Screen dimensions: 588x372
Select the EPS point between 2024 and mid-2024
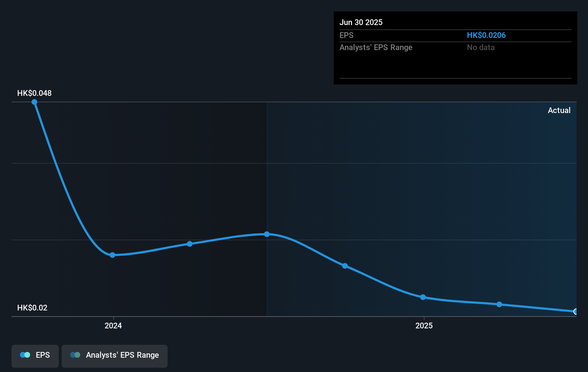coord(189,244)
